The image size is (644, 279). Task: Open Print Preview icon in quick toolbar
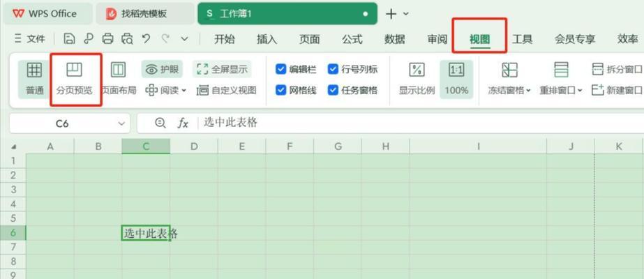[x=127, y=39]
